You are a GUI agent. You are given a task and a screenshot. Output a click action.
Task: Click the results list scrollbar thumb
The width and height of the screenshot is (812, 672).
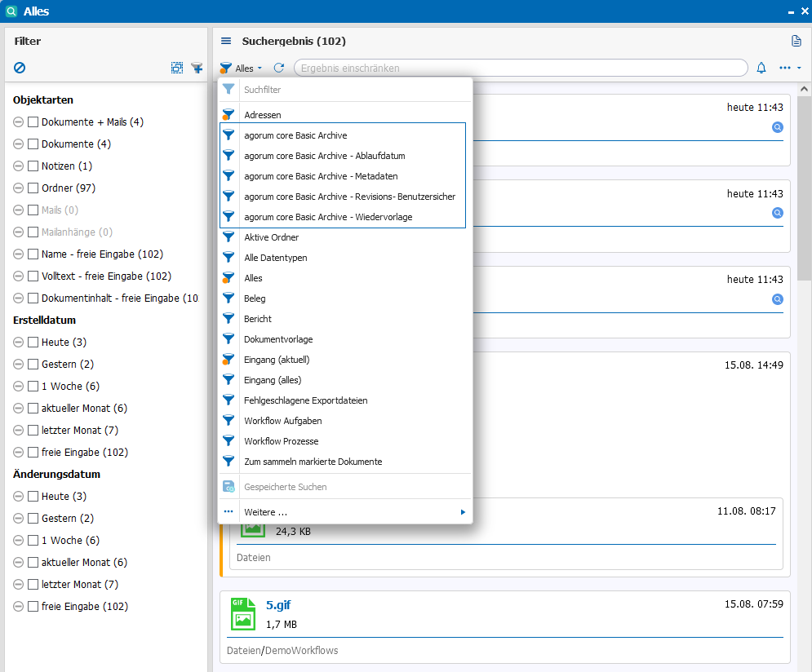(x=804, y=188)
